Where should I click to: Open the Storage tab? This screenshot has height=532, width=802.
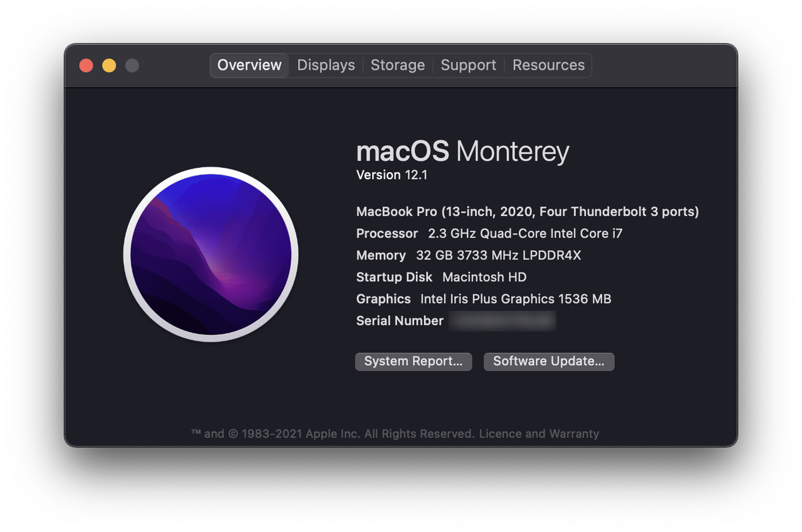tap(397, 65)
